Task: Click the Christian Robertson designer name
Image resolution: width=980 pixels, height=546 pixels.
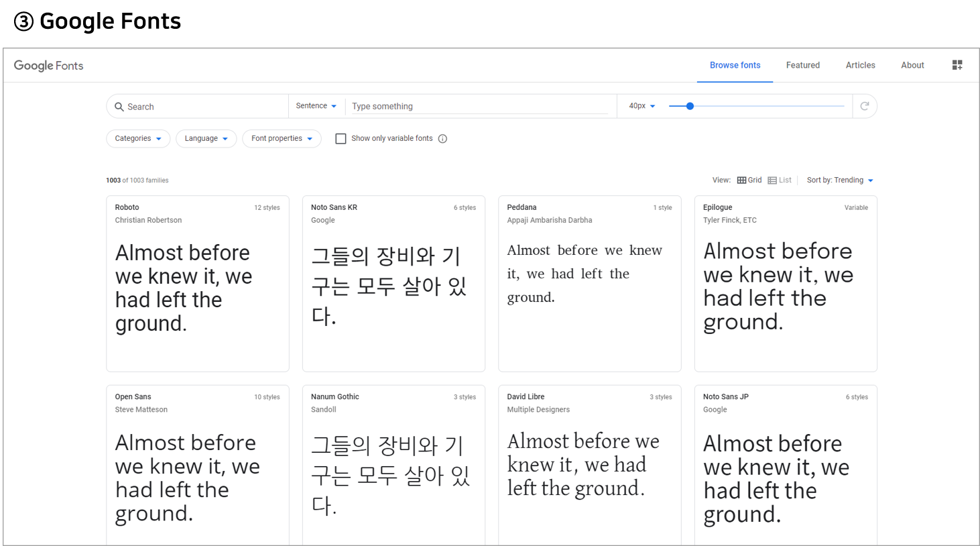Action: point(148,220)
